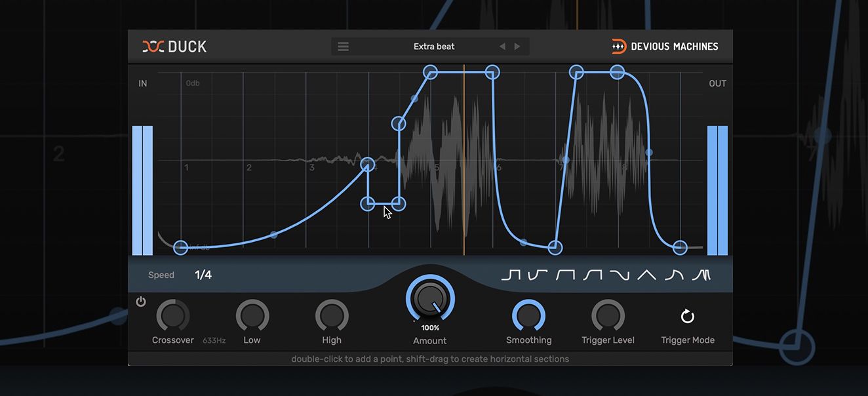Select the bottom-left envelope curve start node
This screenshot has width=868, height=396.
tap(181, 247)
